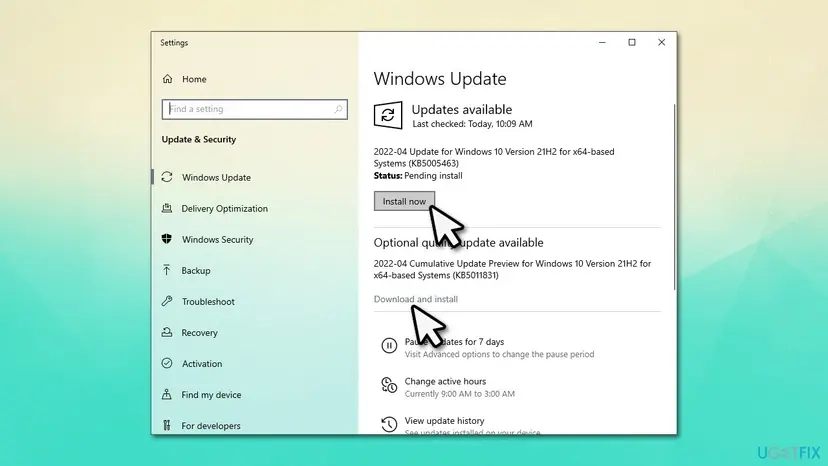This screenshot has height=466, width=828.
Task: Click the 'Windows Update' page title
Action: (440, 79)
